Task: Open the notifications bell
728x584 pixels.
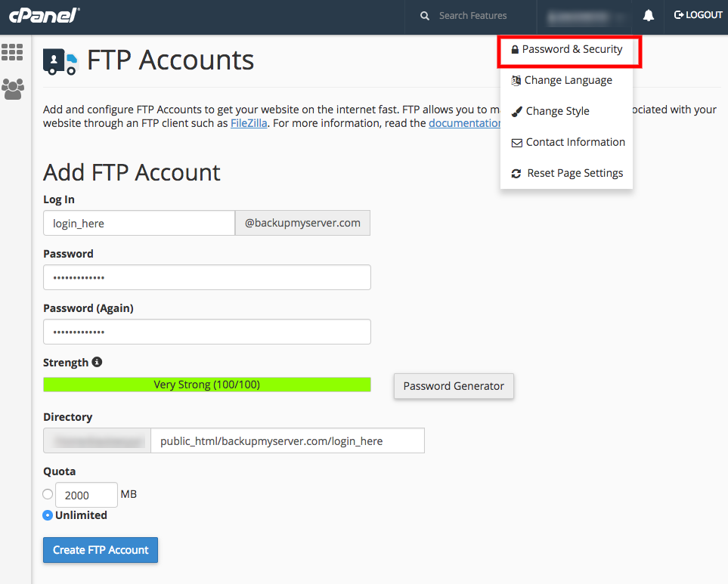Action: coord(648,16)
